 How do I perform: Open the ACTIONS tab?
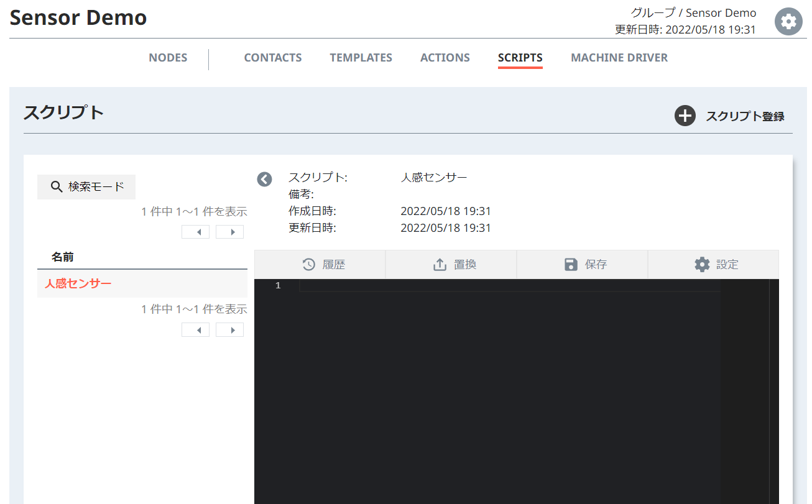(445, 57)
